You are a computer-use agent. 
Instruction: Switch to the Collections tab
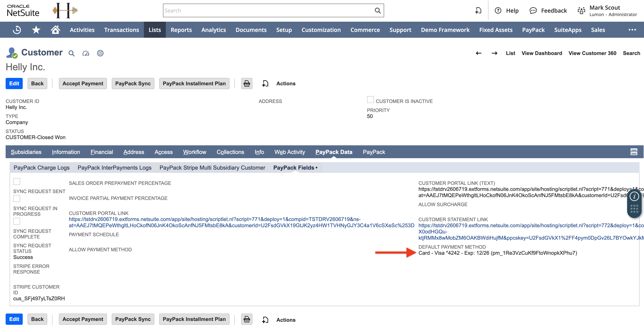point(230,152)
